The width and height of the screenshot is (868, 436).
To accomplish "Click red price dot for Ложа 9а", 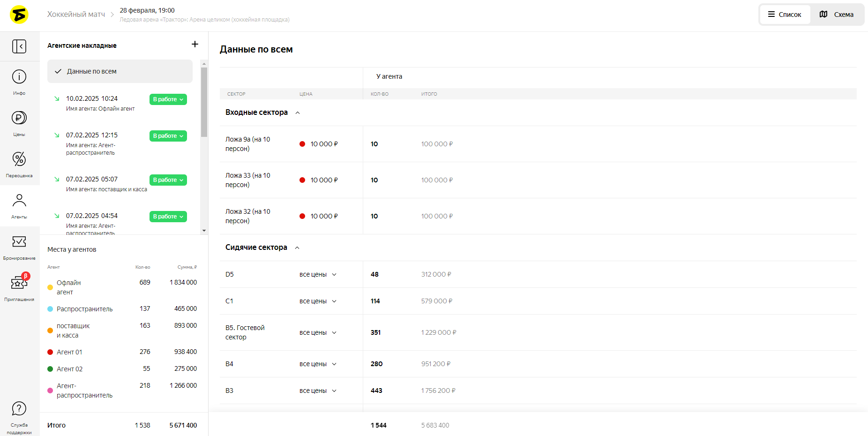I will [x=302, y=144].
